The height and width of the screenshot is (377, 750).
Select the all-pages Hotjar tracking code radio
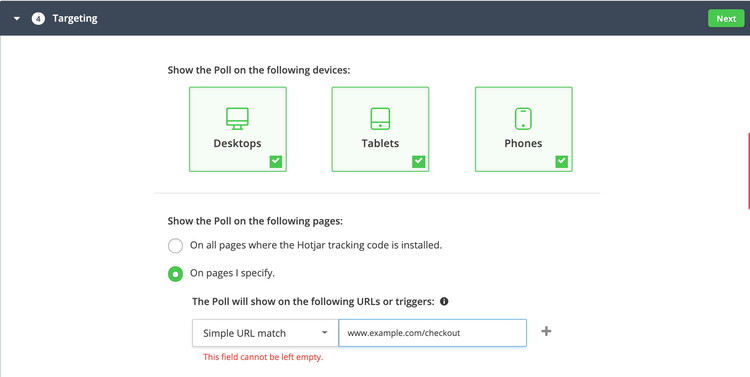click(175, 245)
